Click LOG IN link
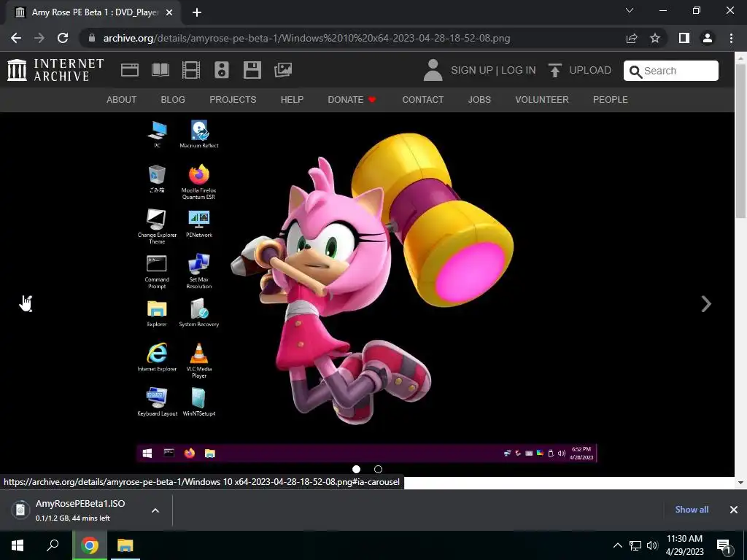 [519, 70]
